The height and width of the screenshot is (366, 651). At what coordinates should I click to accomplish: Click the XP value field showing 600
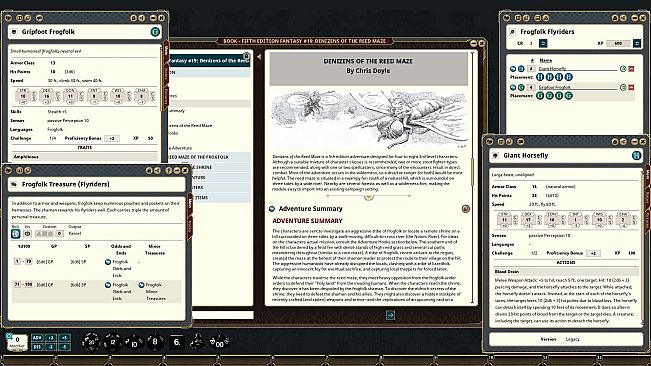point(618,43)
